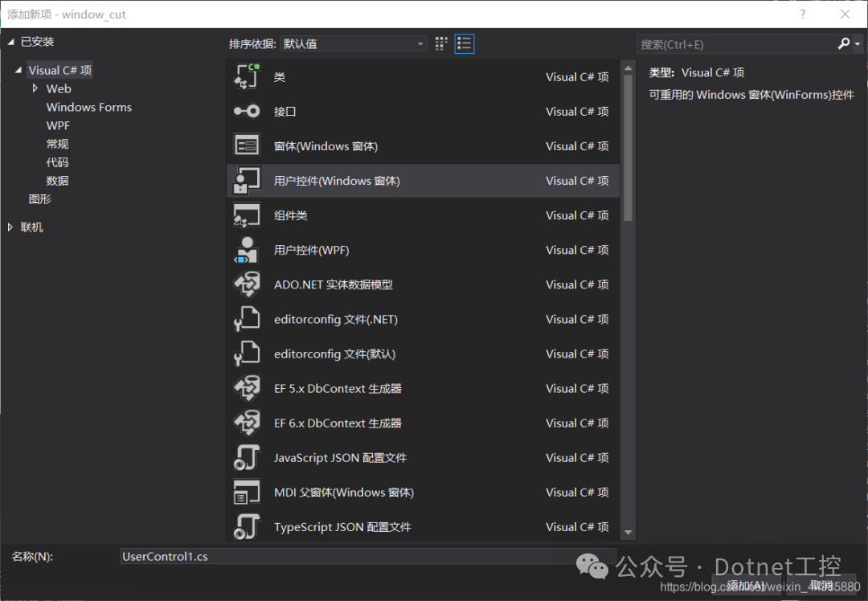Open the 排序依据 sort dropdown
Image resolution: width=868 pixels, height=601 pixels.
354,43
